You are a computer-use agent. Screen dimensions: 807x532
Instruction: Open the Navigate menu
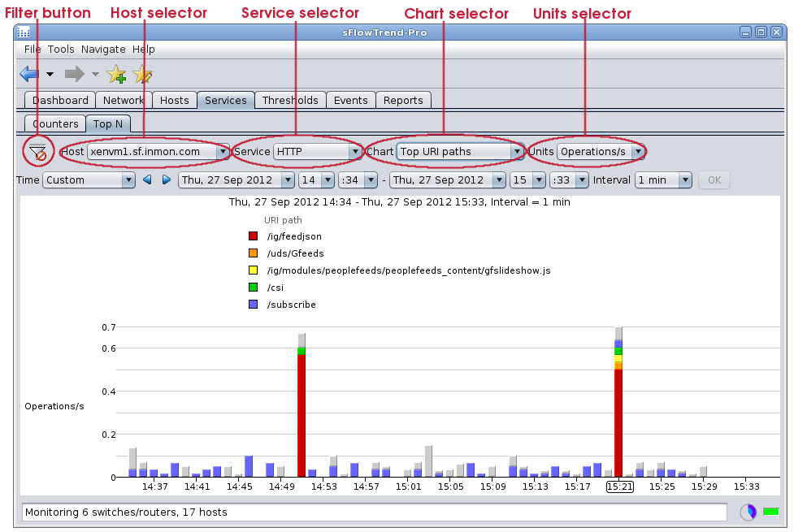103,50
